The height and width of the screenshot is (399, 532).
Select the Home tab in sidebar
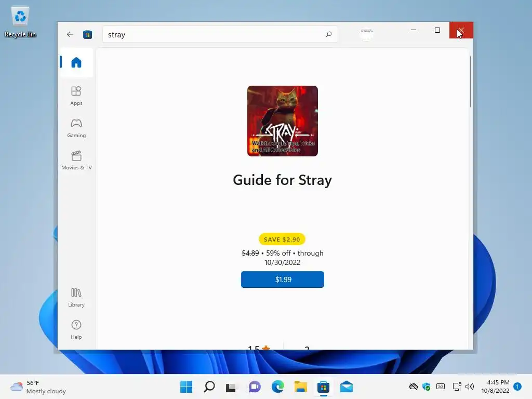(76, 62)
